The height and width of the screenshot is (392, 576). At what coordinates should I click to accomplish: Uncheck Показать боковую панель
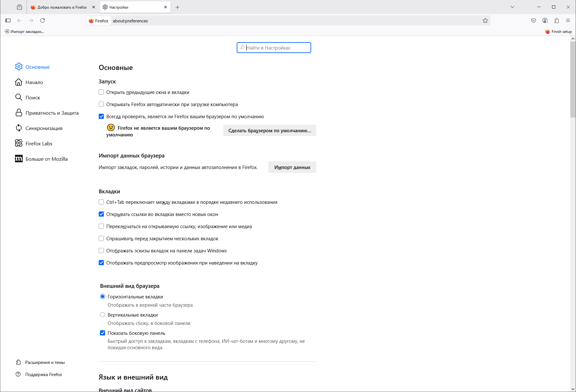(103, 333)
